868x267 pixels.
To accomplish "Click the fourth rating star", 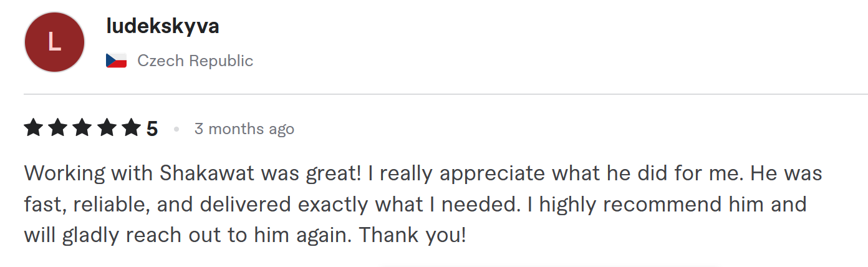I will click(107, 129).
